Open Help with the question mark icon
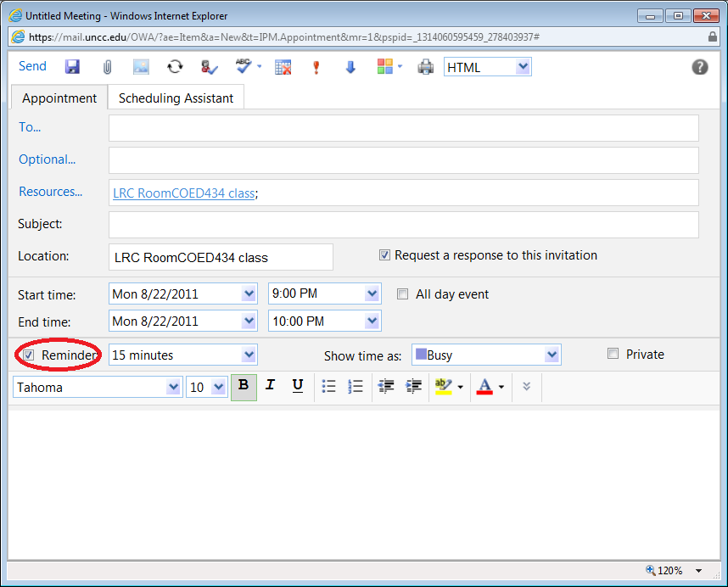 (700, 67)
